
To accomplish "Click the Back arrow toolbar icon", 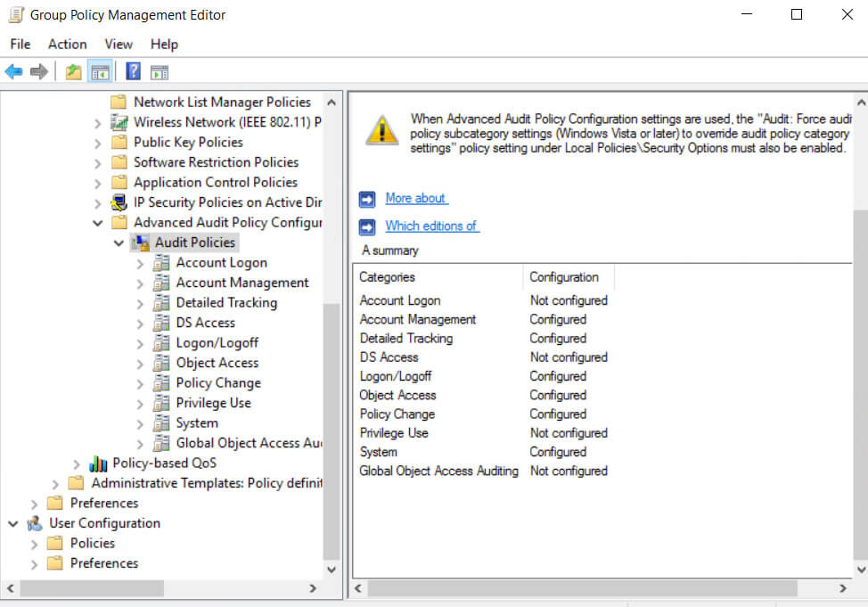I will pyautogui.click(x=13, y=71).
